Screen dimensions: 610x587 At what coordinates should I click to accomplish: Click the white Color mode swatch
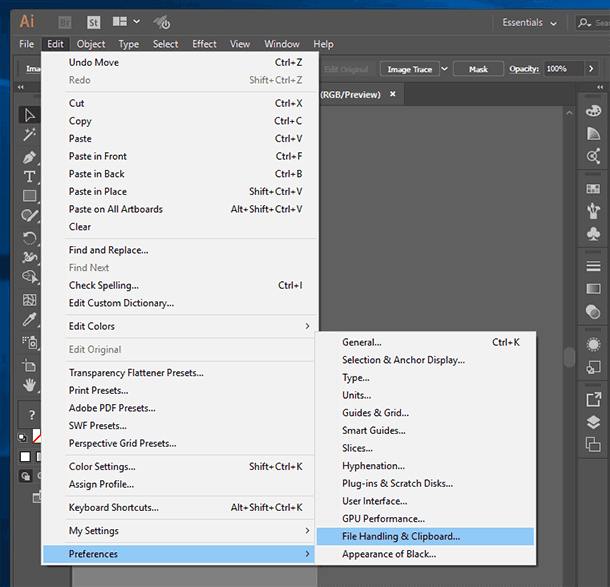tap(25, 456)
